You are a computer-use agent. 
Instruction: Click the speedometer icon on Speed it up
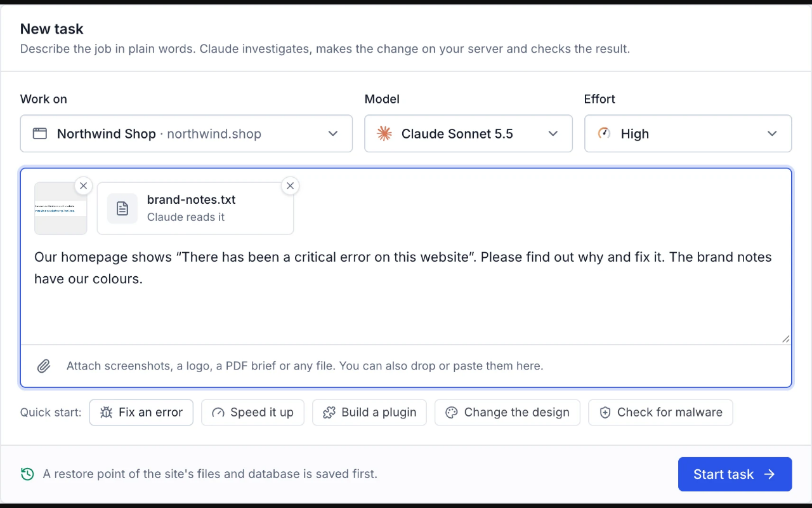(x=218, y=412)
